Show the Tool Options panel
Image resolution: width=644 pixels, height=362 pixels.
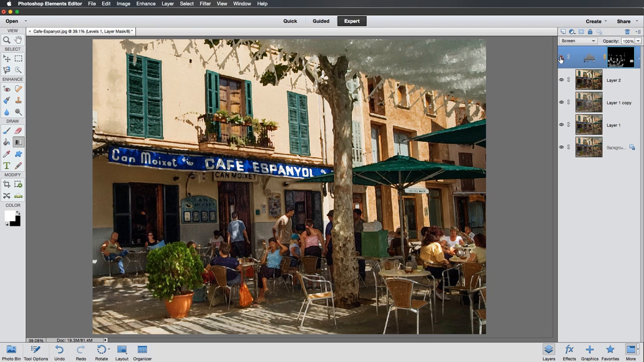[36, 353]
